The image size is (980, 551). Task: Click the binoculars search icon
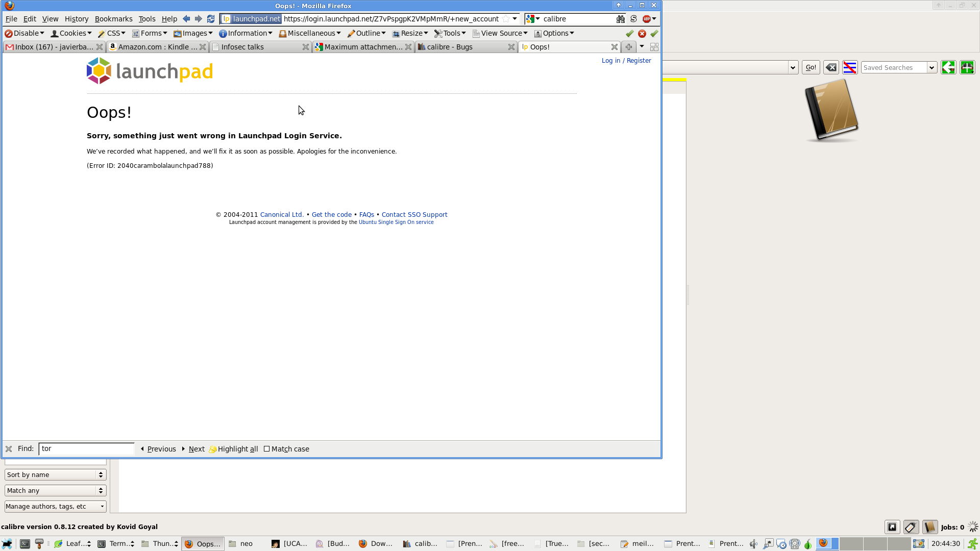(620, 19)
